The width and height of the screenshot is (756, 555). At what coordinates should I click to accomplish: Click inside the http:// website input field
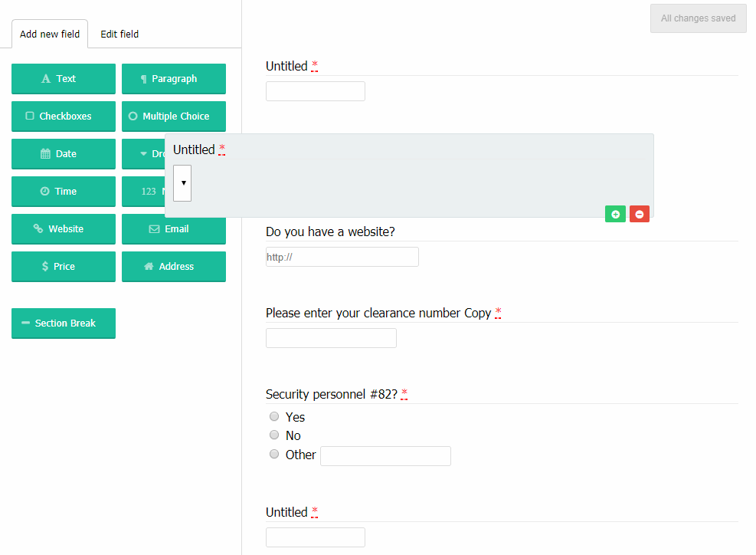[342, 256]
